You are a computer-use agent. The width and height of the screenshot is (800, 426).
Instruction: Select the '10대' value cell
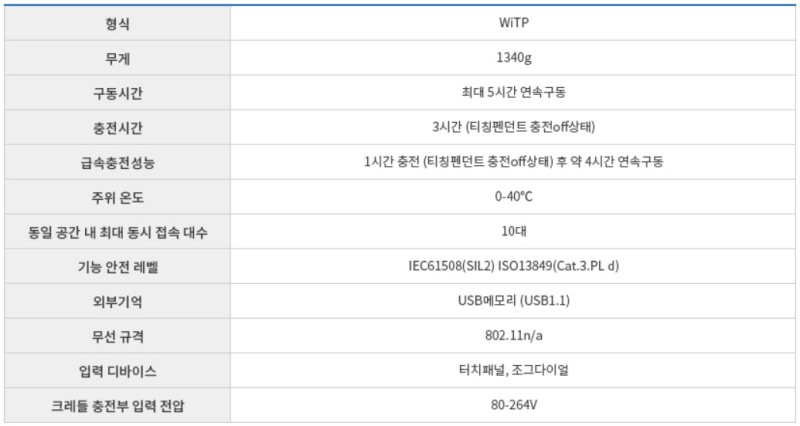tap(515, 231)
